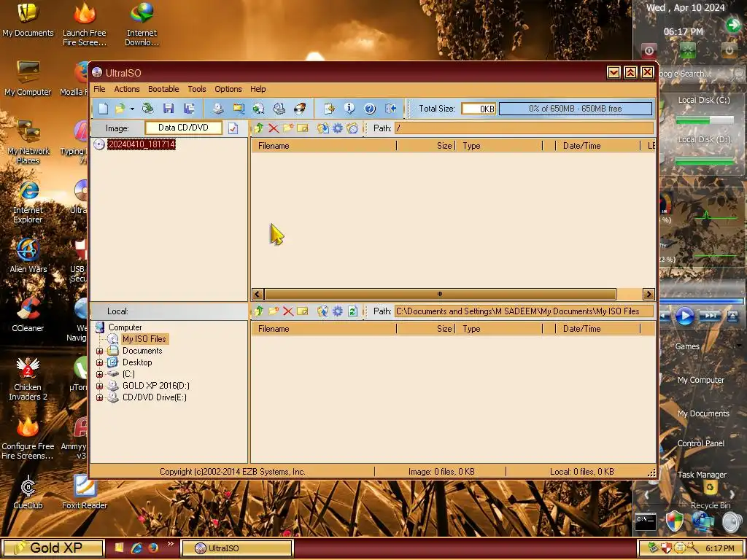Click the Up folder icon in image toolbar
Screen dimensions: 747x560
click(259, 128)
